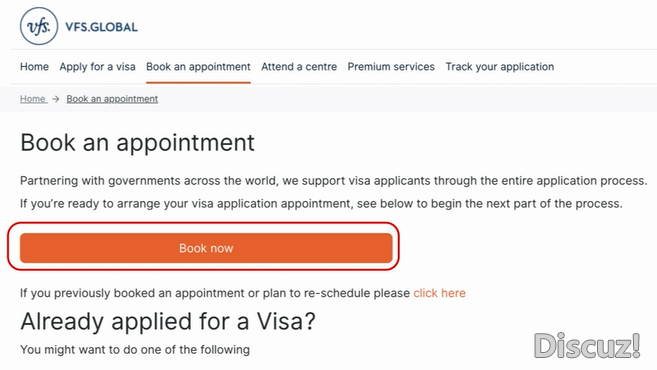Viewport: 657px width, 370px height.
Task: Select the Book an appointment navigation tab
Action: (x=198, y=67)
